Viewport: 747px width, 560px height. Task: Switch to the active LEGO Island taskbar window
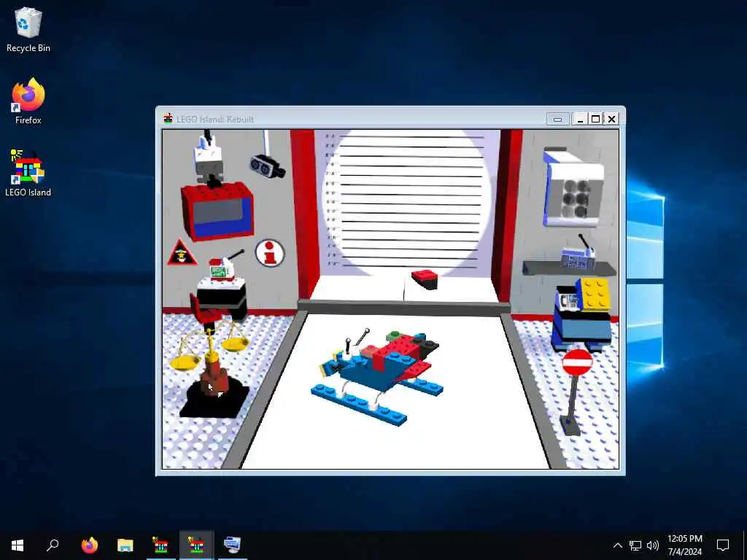click(196, 545)
